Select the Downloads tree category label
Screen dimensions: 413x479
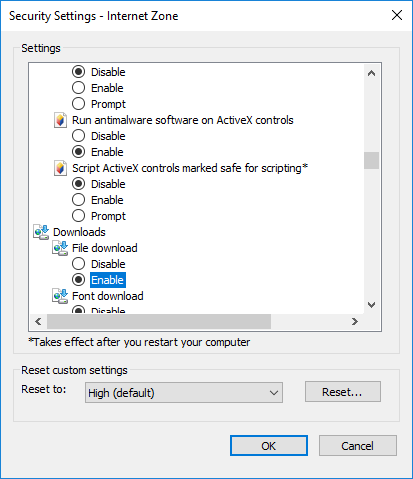(x=79, y=232)
